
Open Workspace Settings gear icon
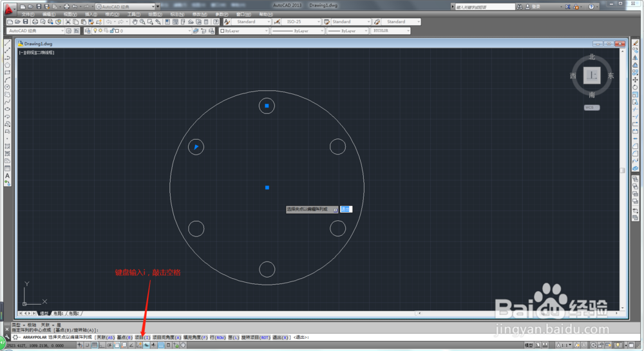[69, 31]
